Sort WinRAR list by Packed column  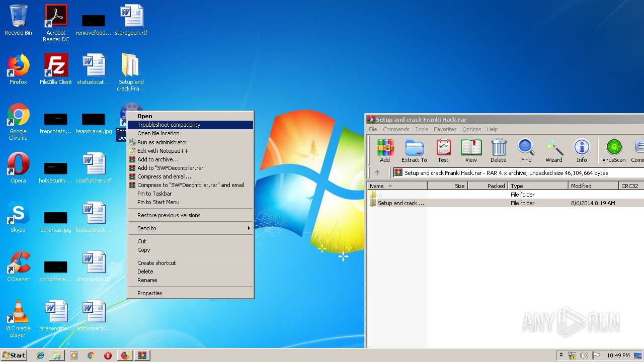(x=488, y=186)
